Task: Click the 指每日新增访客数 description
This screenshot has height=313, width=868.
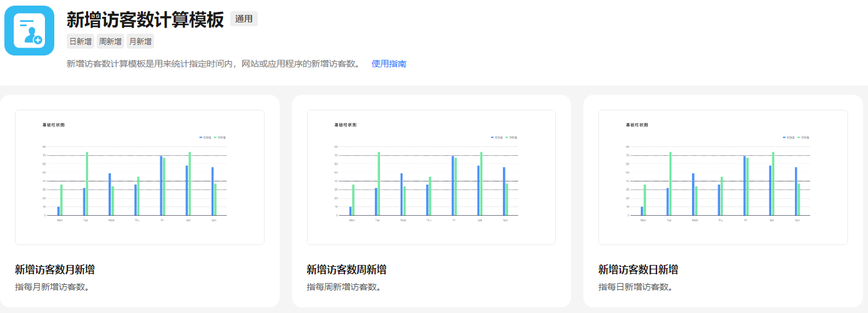Action: point(635,287)
